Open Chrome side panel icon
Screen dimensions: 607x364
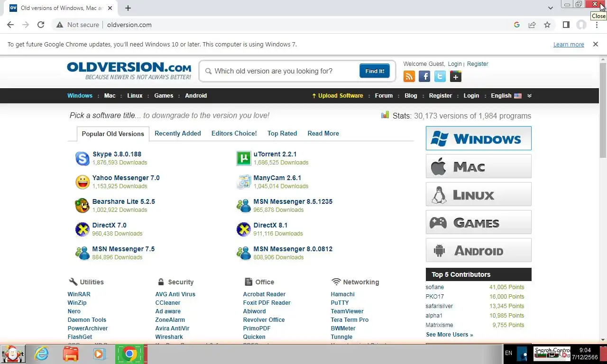coord(566,25)
